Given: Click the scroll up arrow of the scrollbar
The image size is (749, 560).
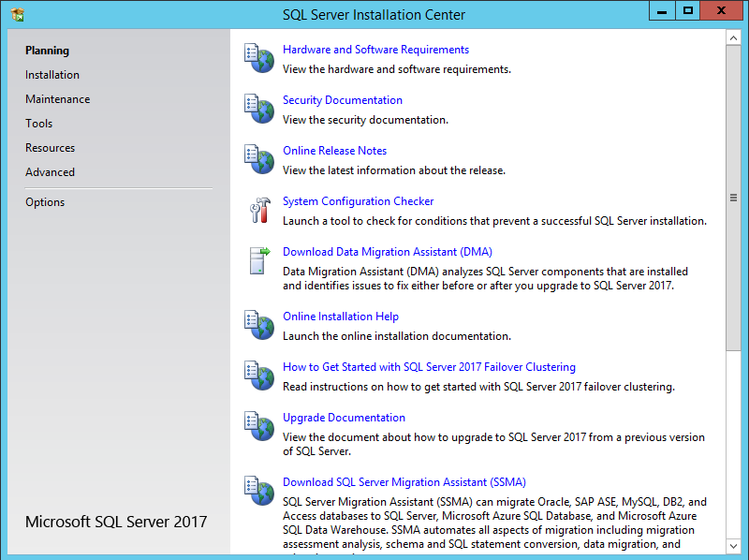Looking at the screenshot, I should click(733, 37).
